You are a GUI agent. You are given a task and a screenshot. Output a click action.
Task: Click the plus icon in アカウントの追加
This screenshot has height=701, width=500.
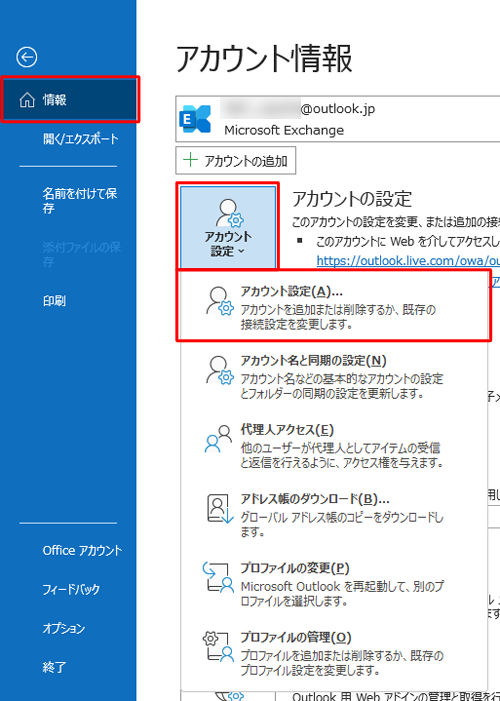[191, 160]
